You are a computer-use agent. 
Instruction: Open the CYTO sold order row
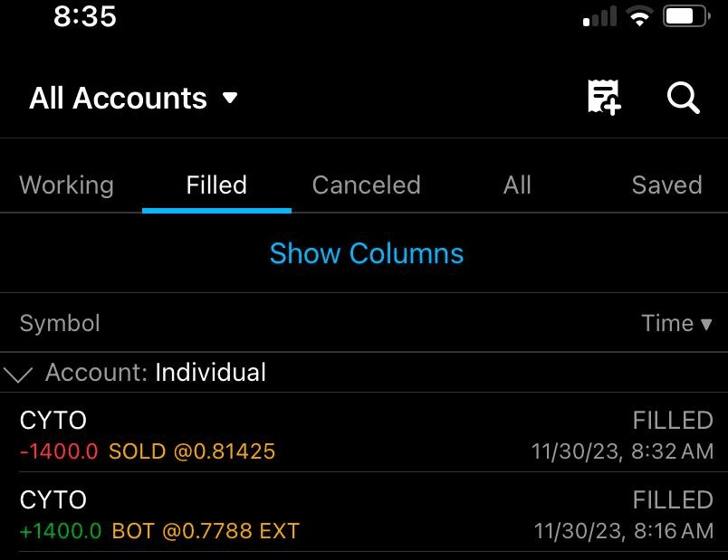pos(362,434)
